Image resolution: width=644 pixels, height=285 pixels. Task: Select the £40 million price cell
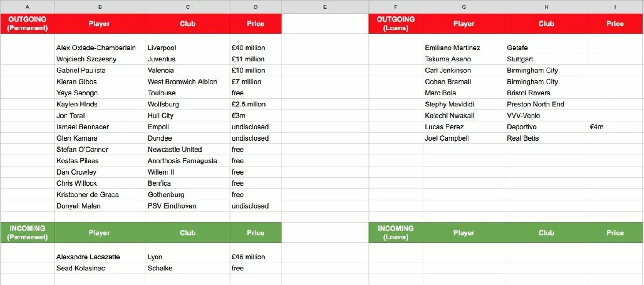click(248, 48)
